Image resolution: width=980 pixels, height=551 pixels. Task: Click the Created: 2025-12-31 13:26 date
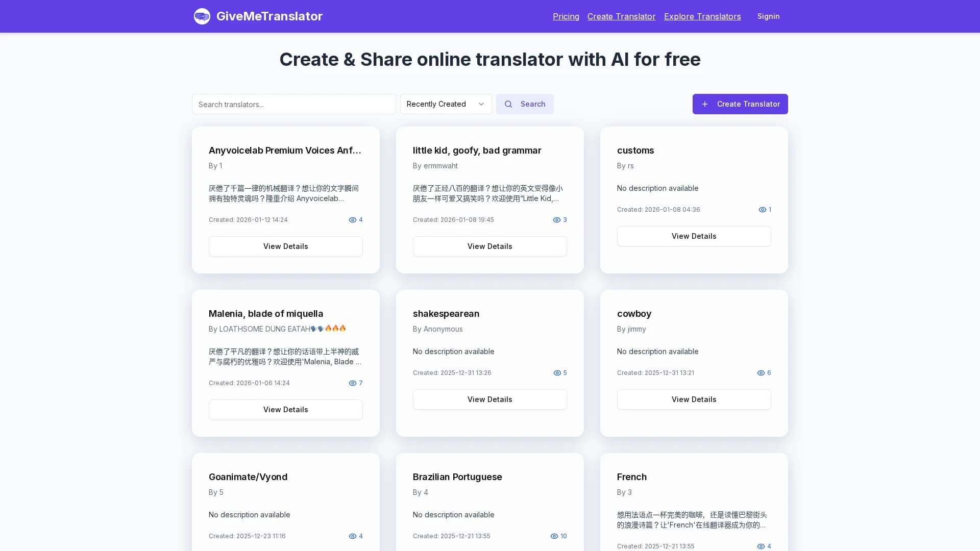coord(452,373)
